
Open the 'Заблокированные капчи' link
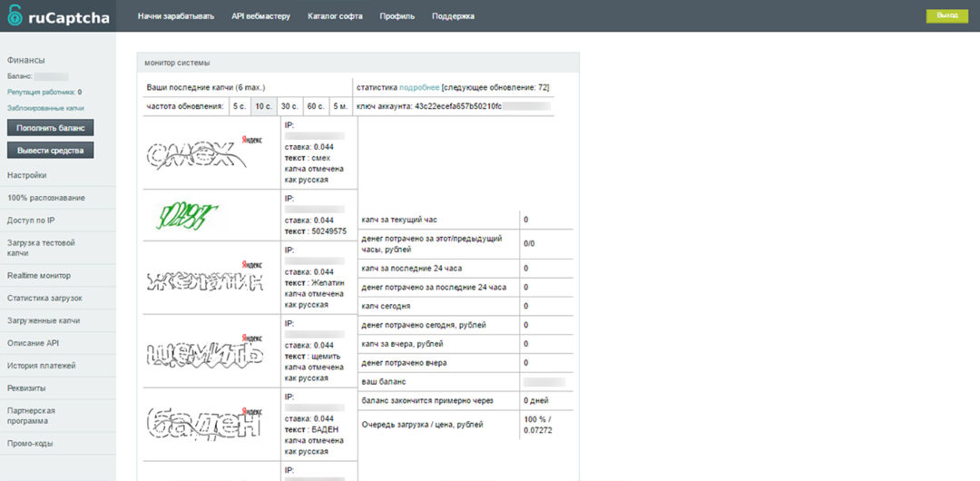[45, 108]
